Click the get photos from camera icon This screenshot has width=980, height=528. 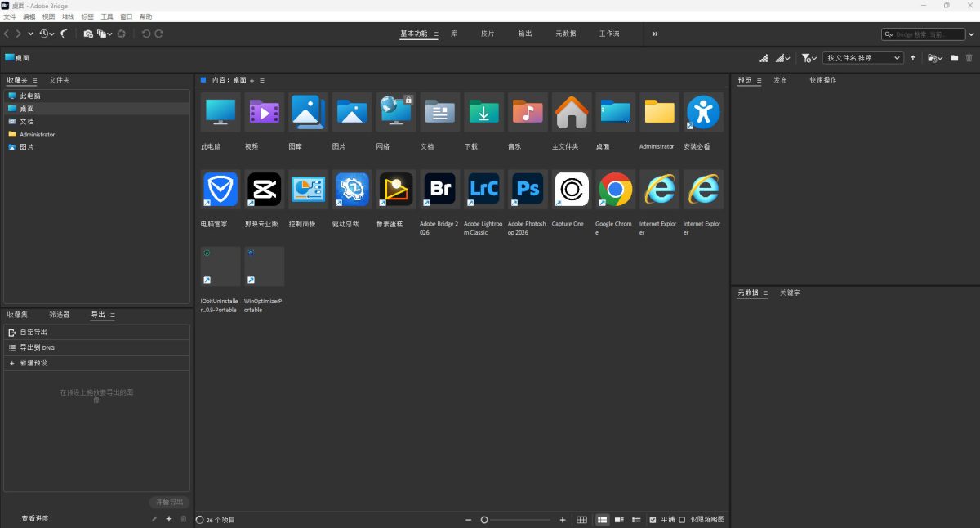tap(88, 34)
